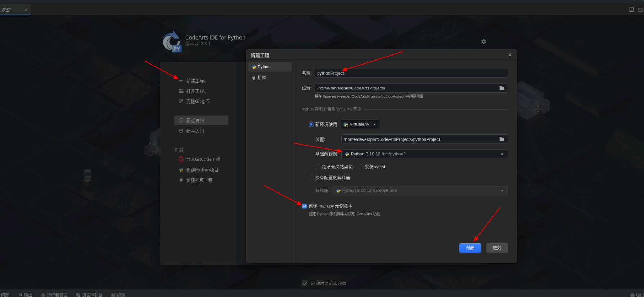The width and height of the screenshot is (644, 297).
Task: Click 创建Python项目 link
Action: [x=202, y=170]
